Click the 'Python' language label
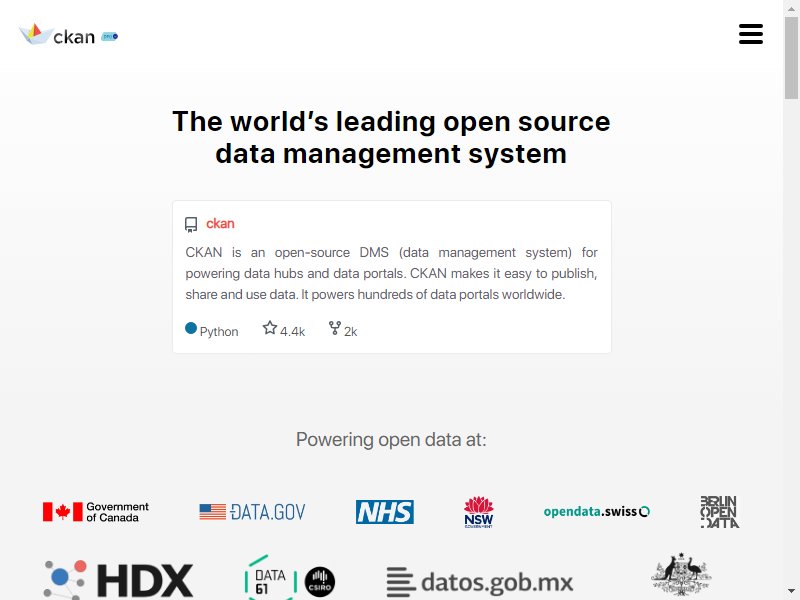The image size is (800, 600). point(219,332)
